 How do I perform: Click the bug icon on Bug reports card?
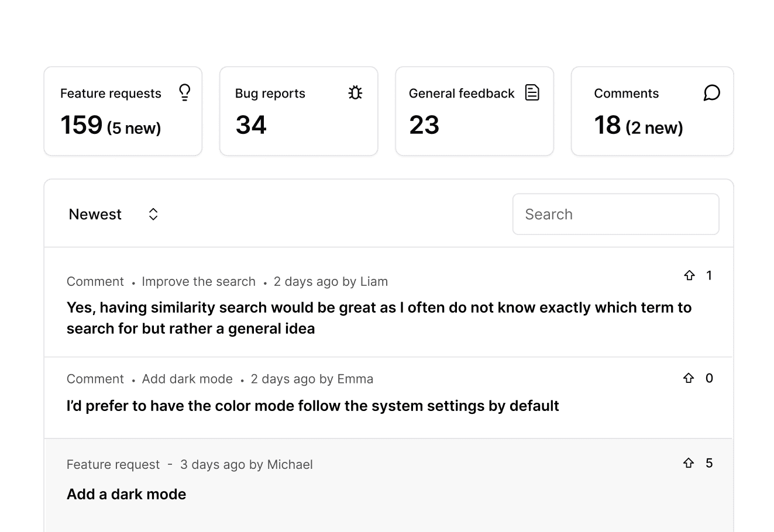coord(356,92)
